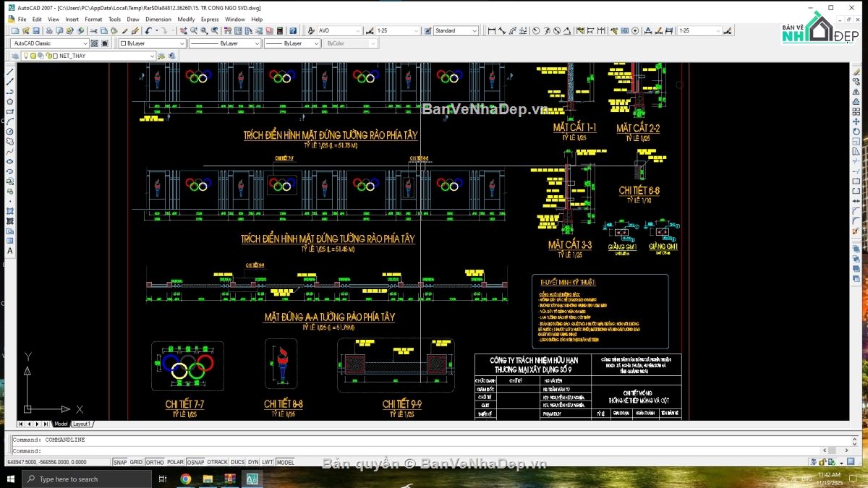Open the ByLayer lineweight dropdown

point(292,43)
